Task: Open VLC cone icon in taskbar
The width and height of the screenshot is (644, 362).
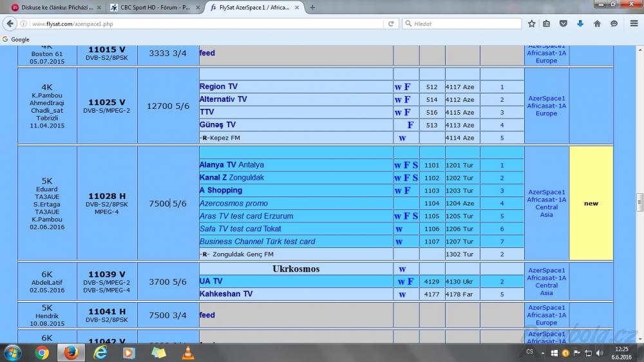Action: click(187, 353)
